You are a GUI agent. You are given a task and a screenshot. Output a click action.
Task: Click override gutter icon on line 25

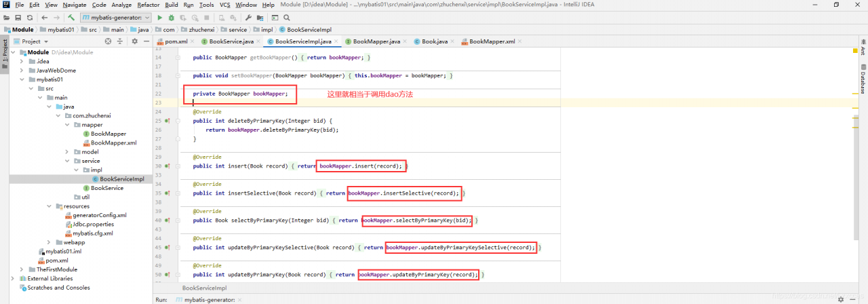pyautogui.click(x=167, y=121)
